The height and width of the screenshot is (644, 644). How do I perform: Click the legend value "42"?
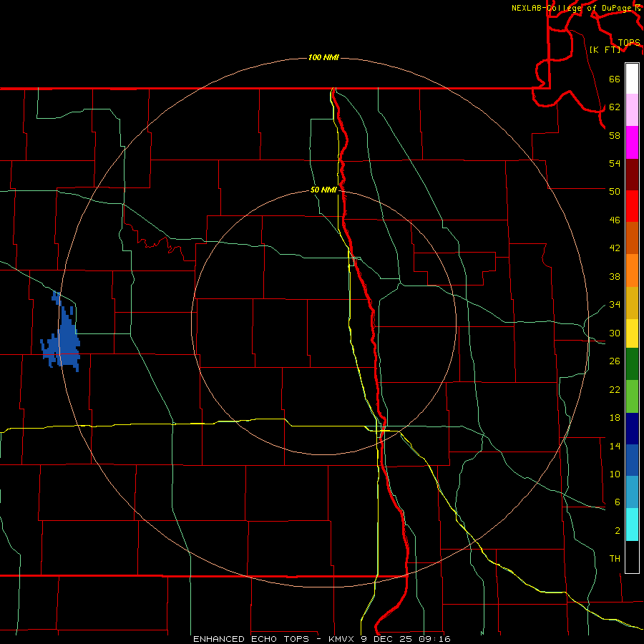(x=615, y=248)
